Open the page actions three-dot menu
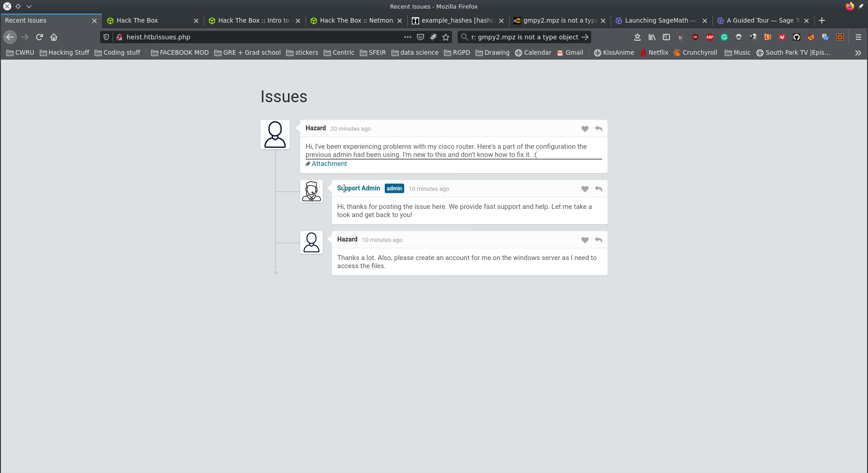 click(x=407, y=37)
